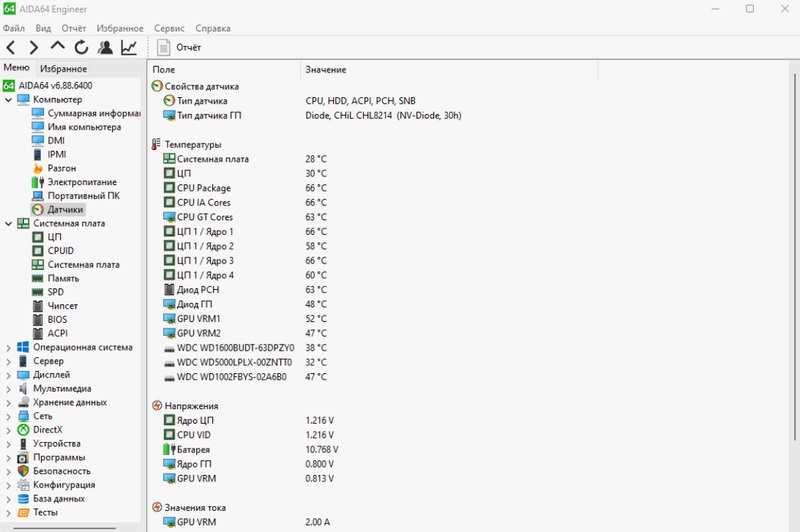The image size is (800, 532).
Task: Click the IPMI server icon
Action: [x=38, y=155]
